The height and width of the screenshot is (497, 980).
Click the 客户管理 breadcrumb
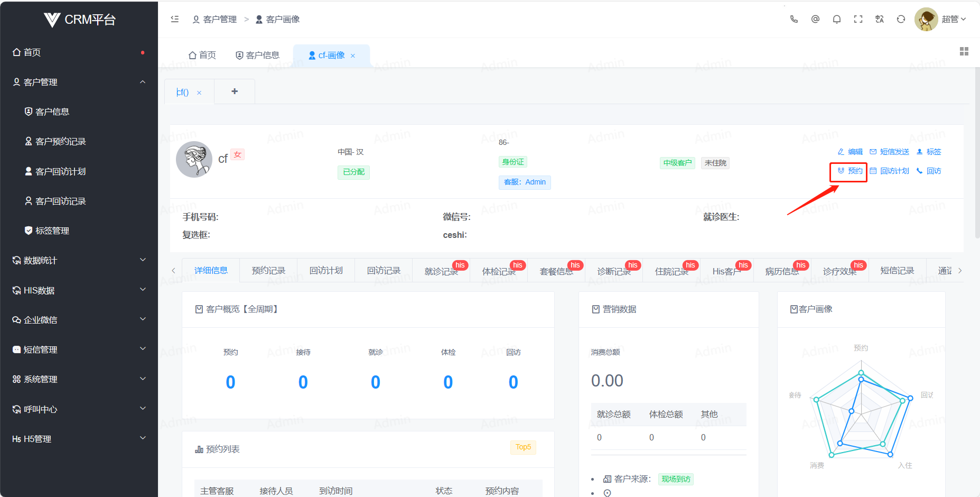point(215,19)
